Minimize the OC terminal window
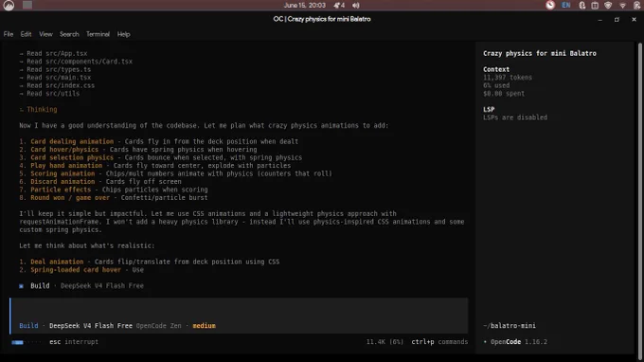 coord(600,19)
